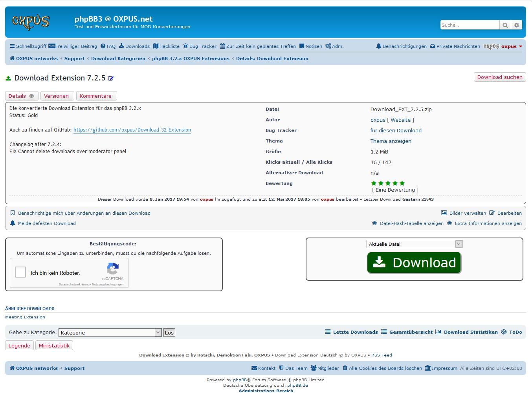Open the oxpus user menu arrow
The width and height of the screenshot is (532, 393).
pos(521,46)
